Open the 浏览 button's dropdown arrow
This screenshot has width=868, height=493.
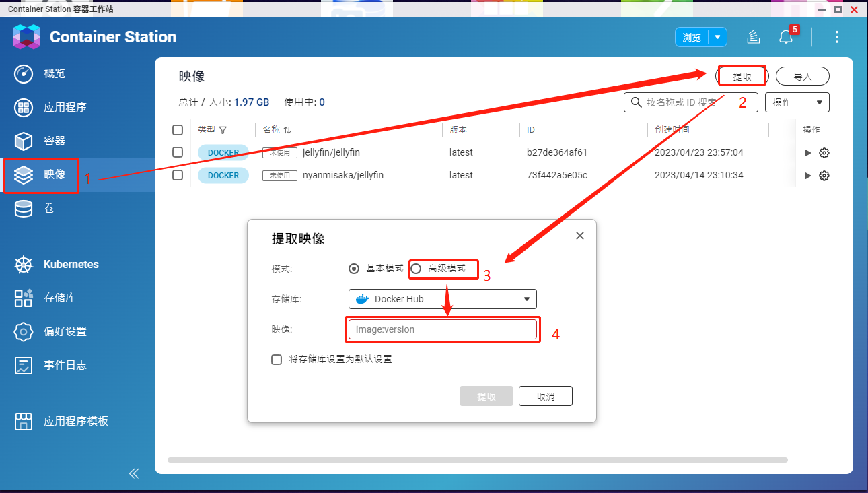719,37
